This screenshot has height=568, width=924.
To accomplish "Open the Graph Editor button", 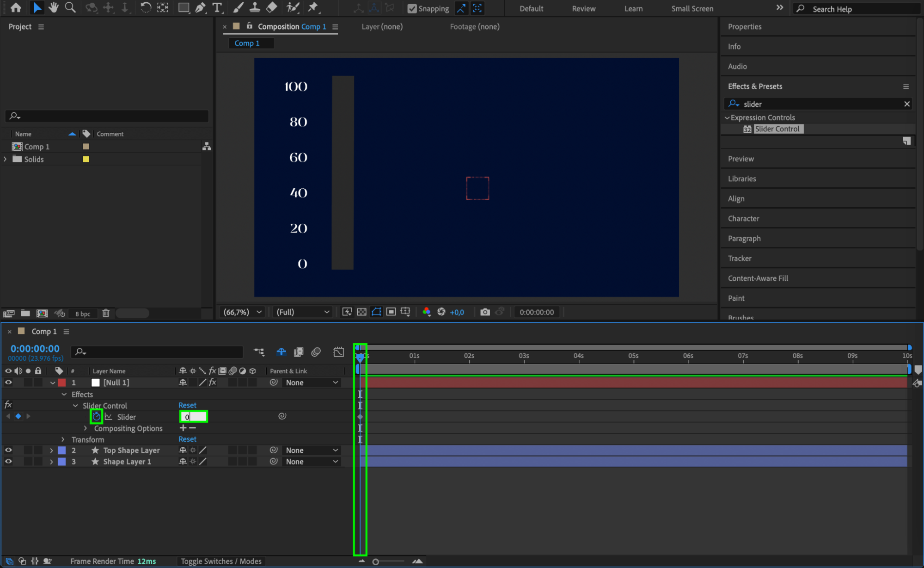I will point(338,352).
